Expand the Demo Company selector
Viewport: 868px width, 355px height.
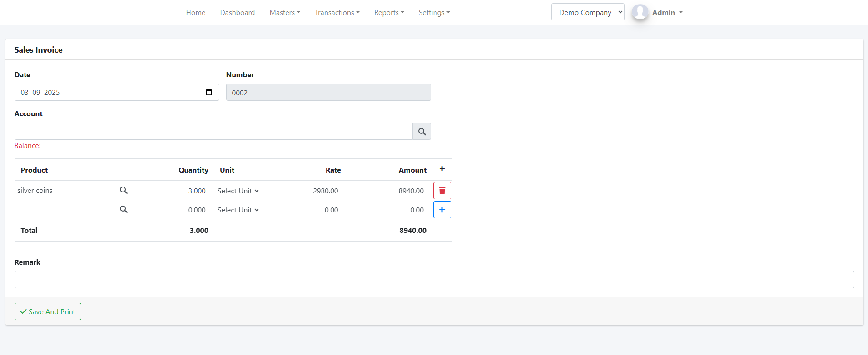tap(588, 12)
